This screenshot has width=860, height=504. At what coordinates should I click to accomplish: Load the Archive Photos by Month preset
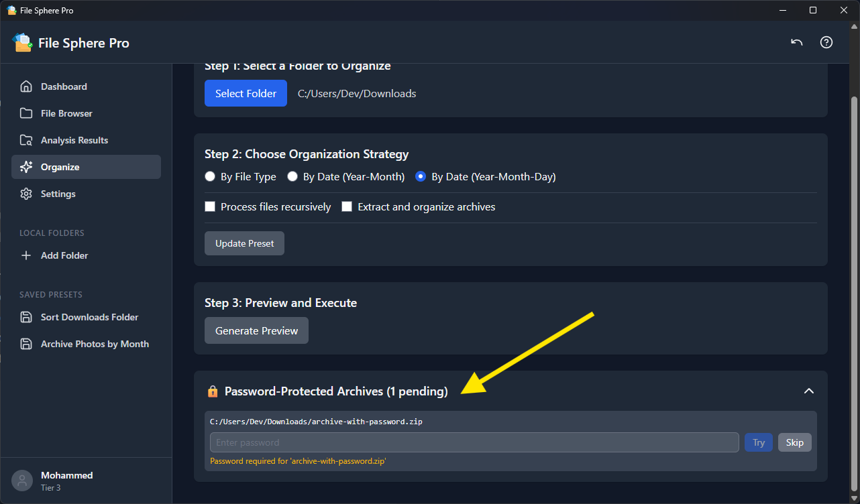[x=86, y=344]
